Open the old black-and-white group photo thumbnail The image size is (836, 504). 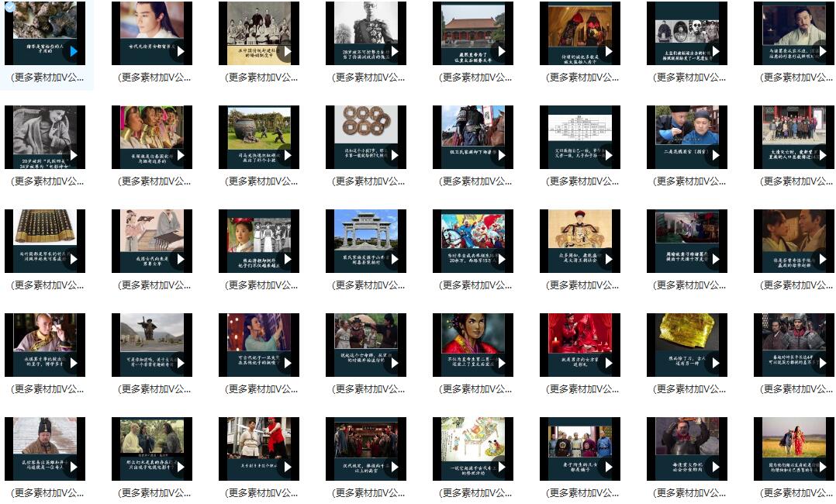258,33
